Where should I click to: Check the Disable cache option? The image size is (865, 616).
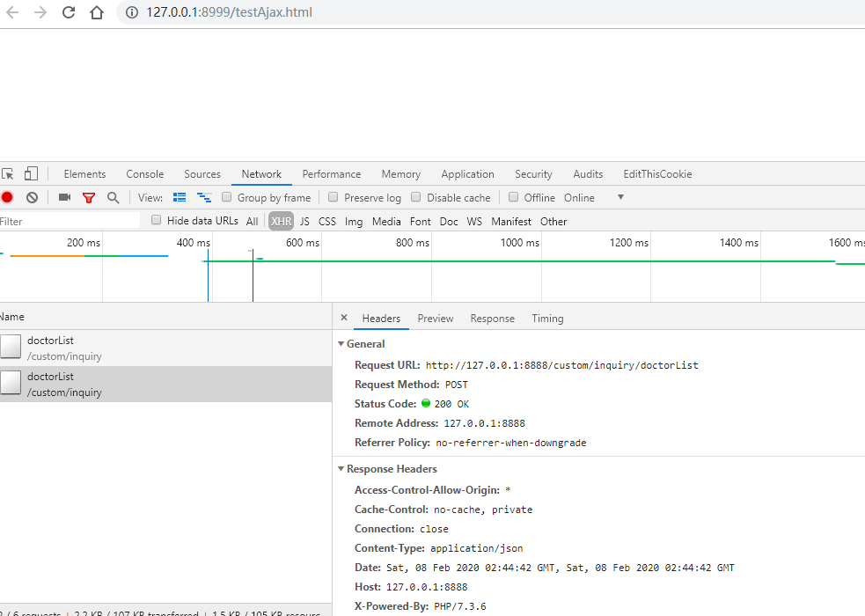(x=416, y=198)
